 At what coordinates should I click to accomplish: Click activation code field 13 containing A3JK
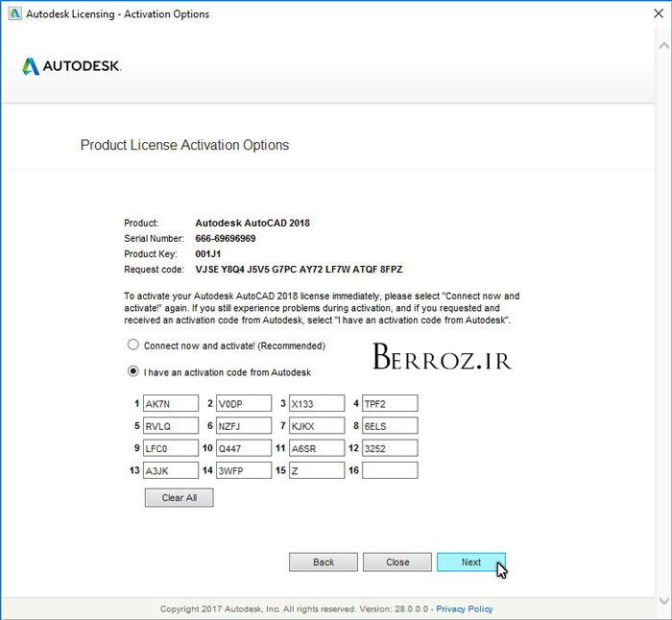pyautogui.click(x=171, y=470)
